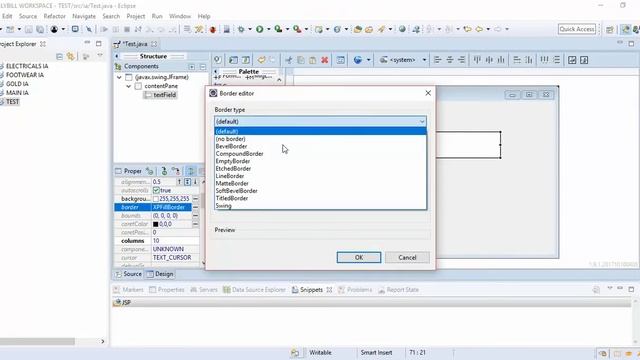Screen dimensions: 640x360
Task: Click the Collapse All icon in Project Explorer
Action: pyautogui.click(x=60, y=56)
